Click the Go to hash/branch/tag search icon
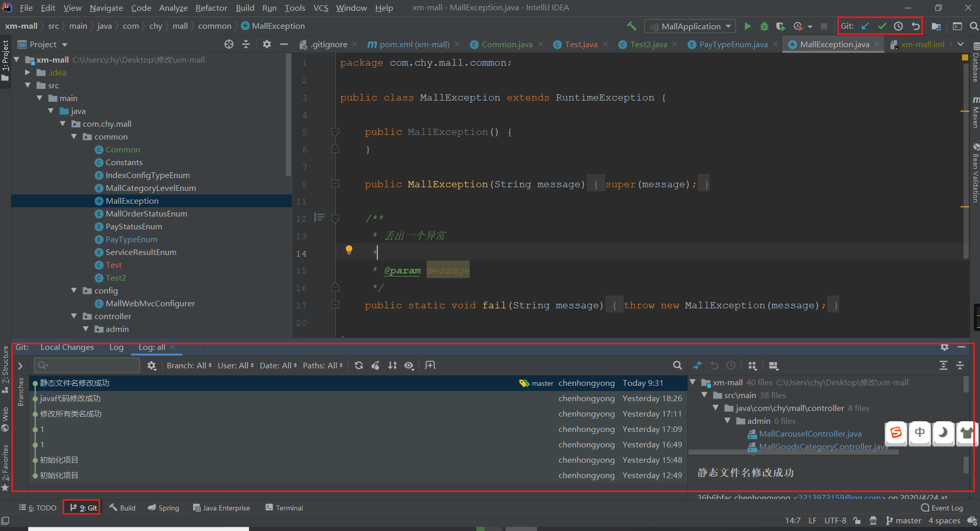 (x=678, y=365)
